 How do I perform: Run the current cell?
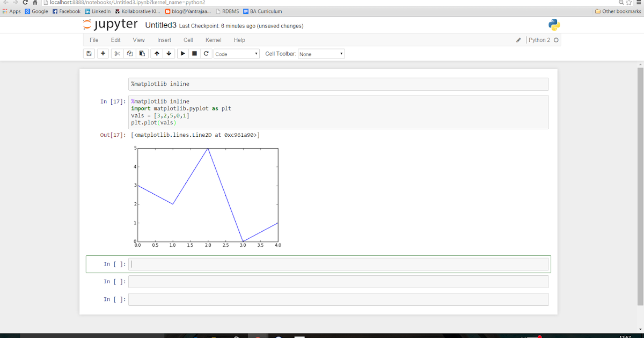click(x=182, y=53)
